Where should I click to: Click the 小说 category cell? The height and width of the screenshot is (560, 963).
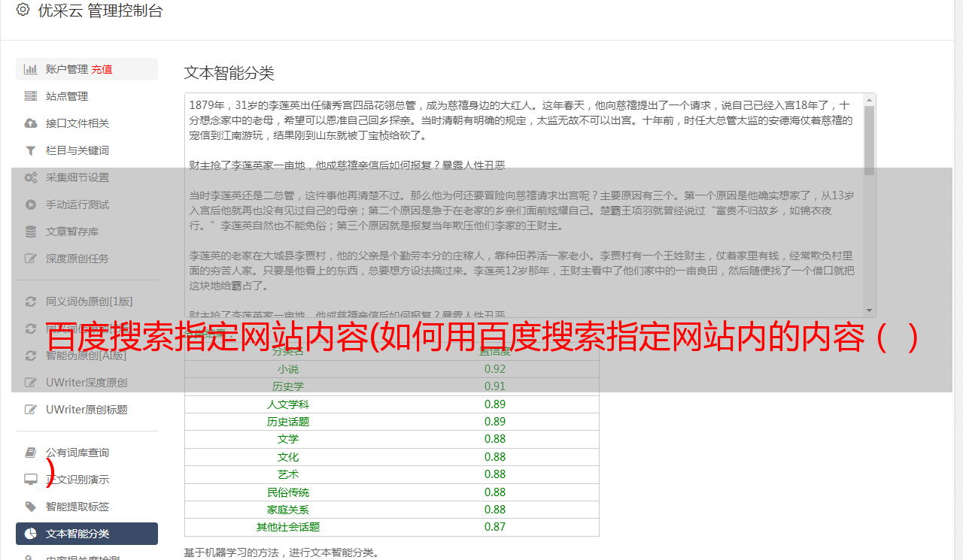click(288, 369)
